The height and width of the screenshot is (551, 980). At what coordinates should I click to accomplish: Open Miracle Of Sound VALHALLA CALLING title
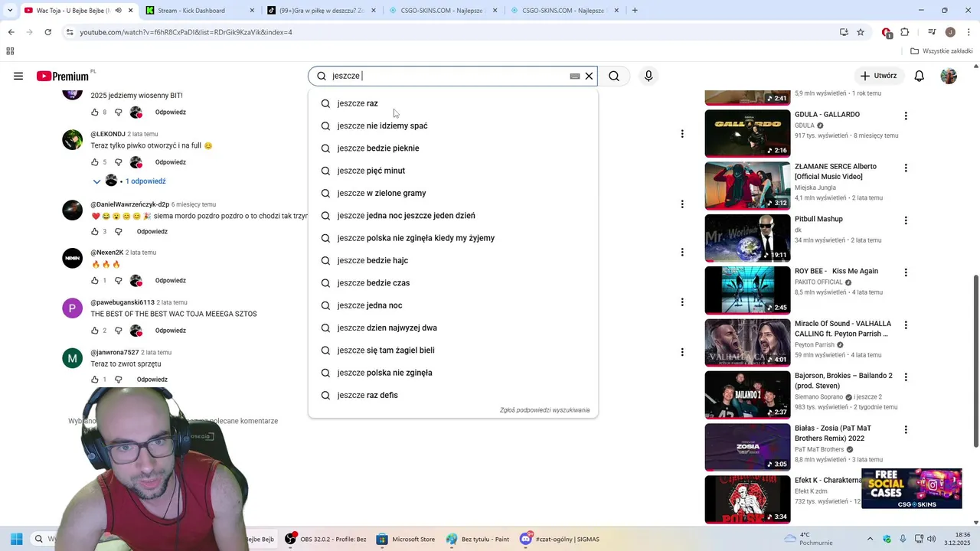(x=843, y=328)
